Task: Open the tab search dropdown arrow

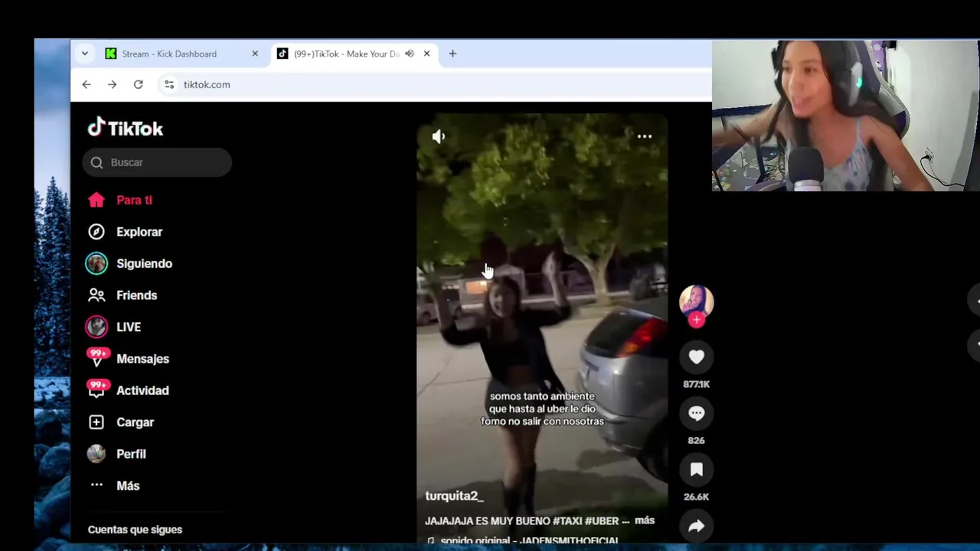Action: pos(85,54)
